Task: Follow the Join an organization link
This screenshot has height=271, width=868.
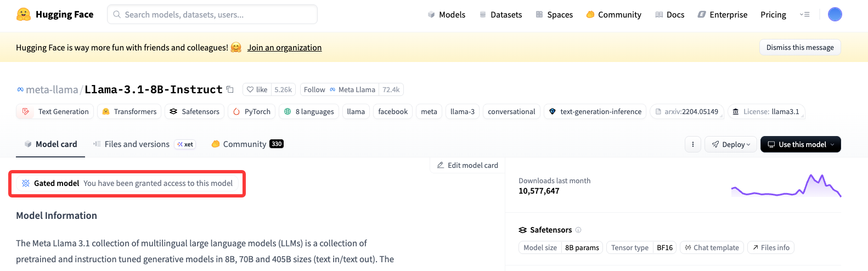Action: coord(284,48)
